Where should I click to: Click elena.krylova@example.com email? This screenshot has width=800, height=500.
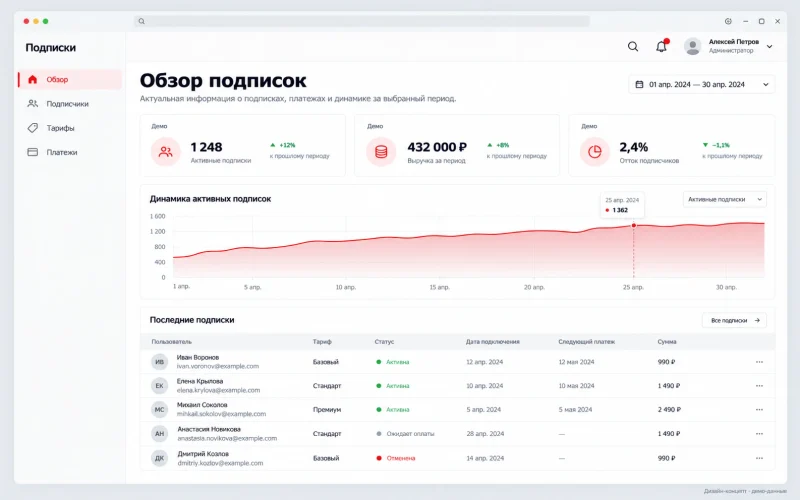[x=218, y=390]
